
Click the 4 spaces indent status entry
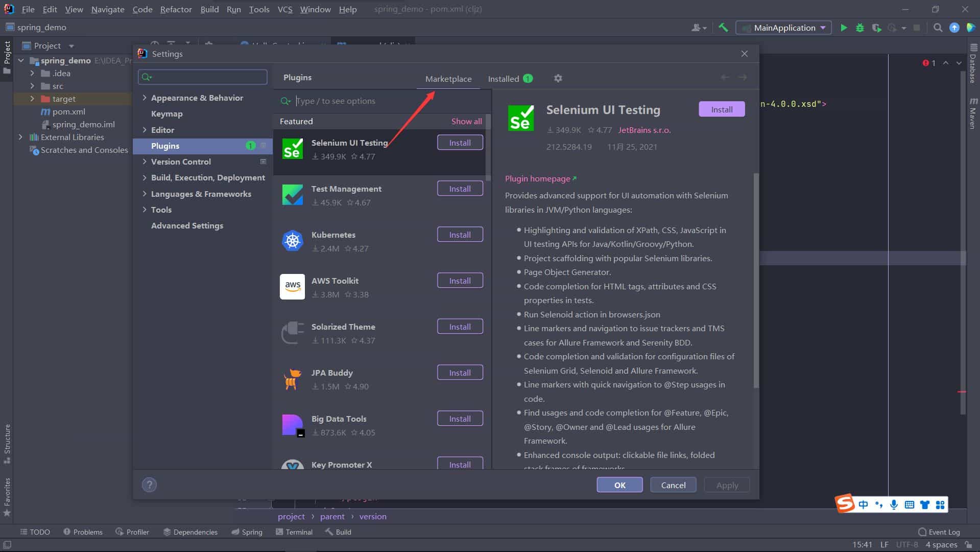point(941,545)
